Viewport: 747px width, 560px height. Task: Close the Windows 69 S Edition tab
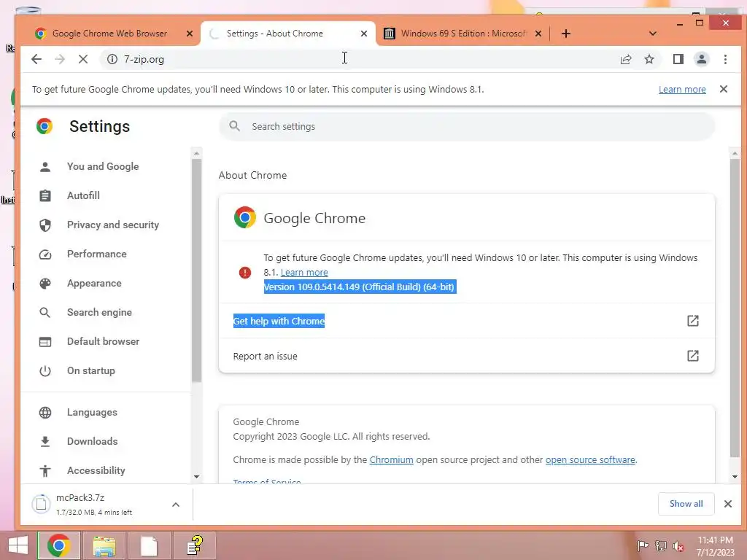pos(538,34)
